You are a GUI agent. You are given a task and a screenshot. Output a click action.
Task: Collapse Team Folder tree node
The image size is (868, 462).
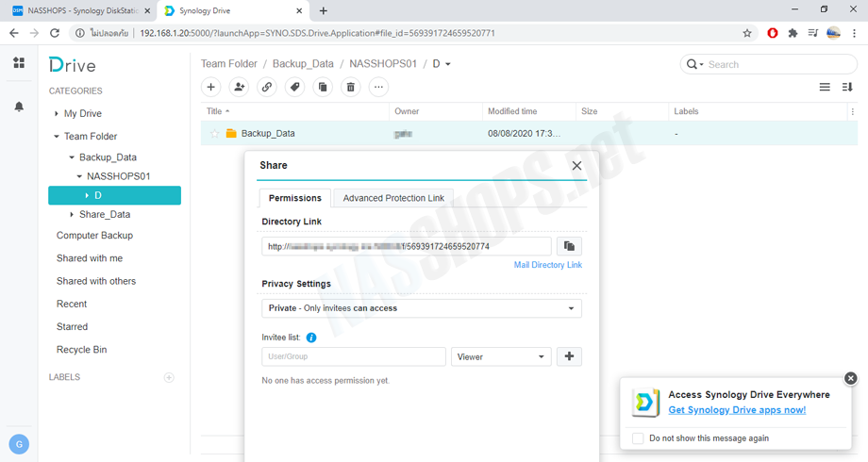coord(56,136)
